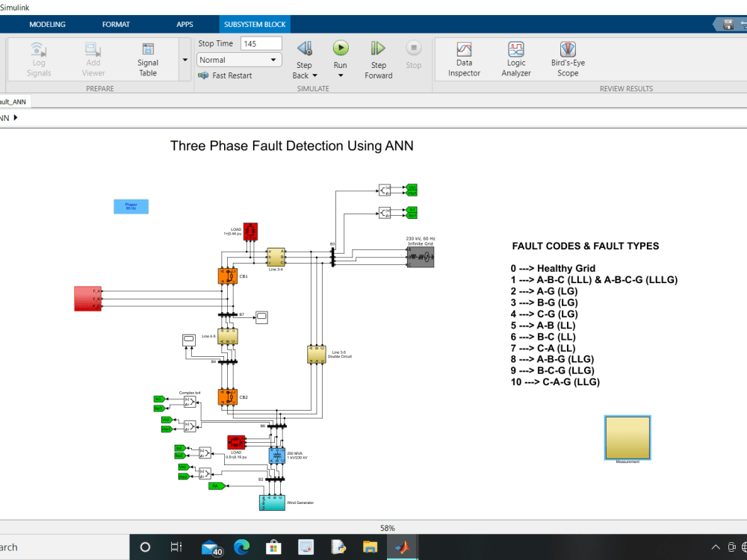
Task: Open the Bird's-Eye Scope
Action: pyautogui.click(x=568, y=60)
